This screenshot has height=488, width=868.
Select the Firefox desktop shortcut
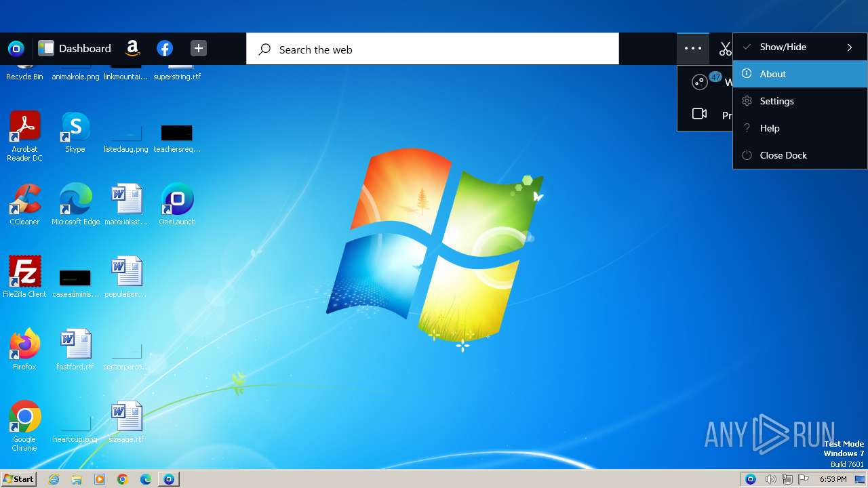[24, 349]
